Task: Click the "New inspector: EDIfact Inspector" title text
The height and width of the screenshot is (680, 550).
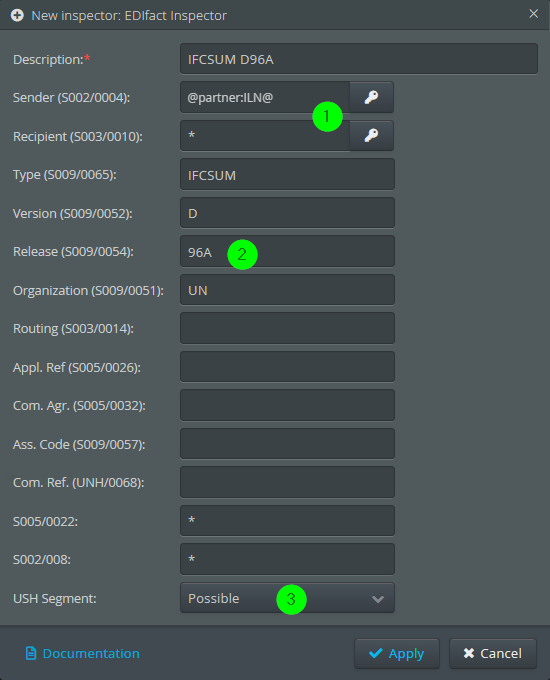Action: tap(129, 16)
